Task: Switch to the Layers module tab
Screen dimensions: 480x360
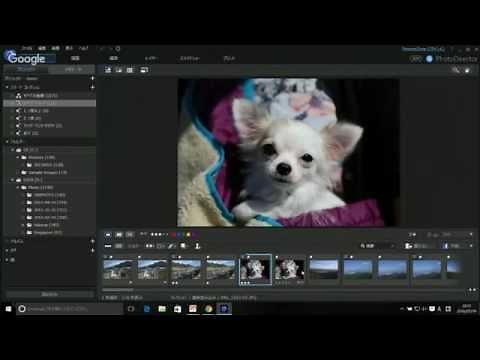Action: tap(151, 59)
